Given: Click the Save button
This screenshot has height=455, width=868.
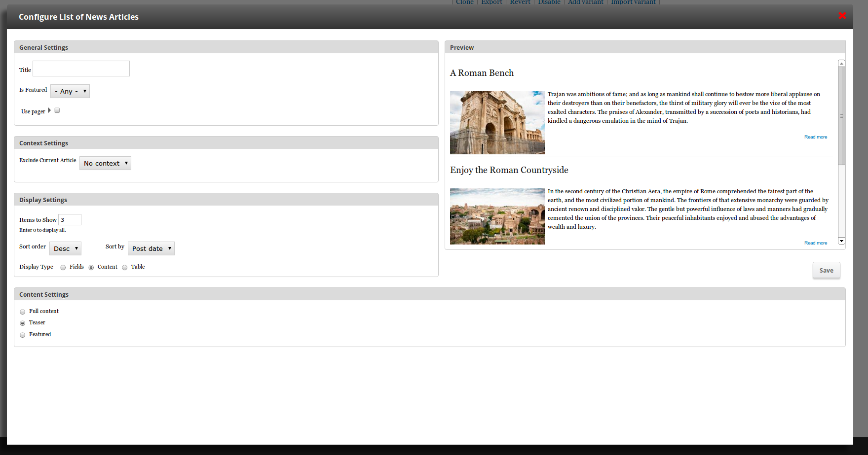Looking at the screenshot, I should 827,270.
